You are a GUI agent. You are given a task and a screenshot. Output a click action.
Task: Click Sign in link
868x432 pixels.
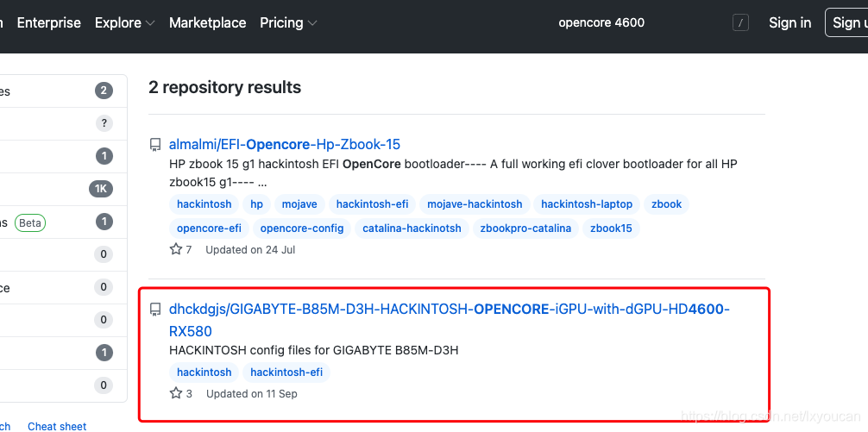coord(790,22)
